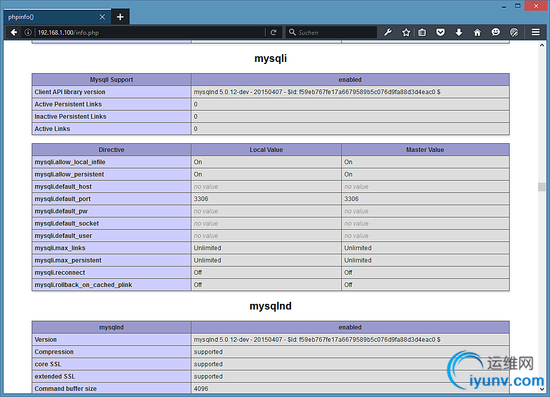The image size is (550, 397).
Task: Click the mysqlnd version string in Version row
Action: tap(317, 339)
